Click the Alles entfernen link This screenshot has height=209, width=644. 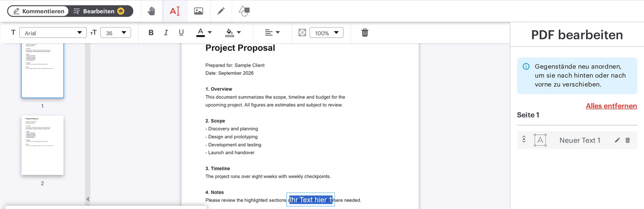pyautogui.click(x=611, y=106)
